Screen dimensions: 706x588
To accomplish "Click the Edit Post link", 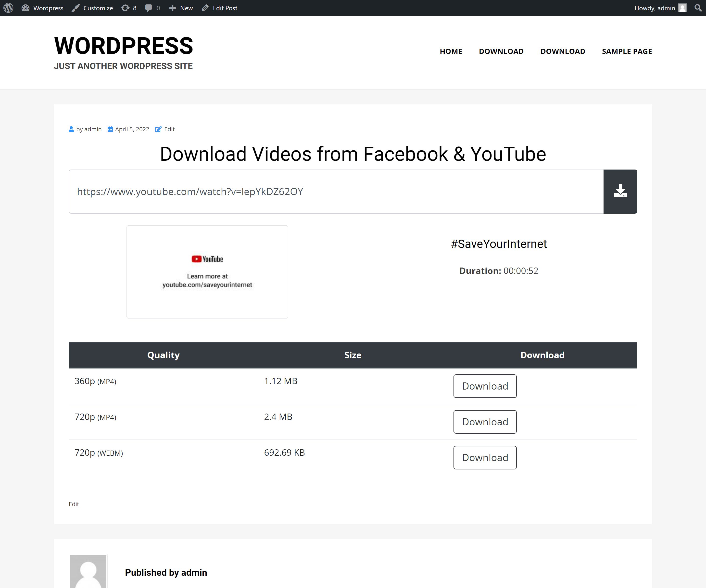I will (220, 8).
